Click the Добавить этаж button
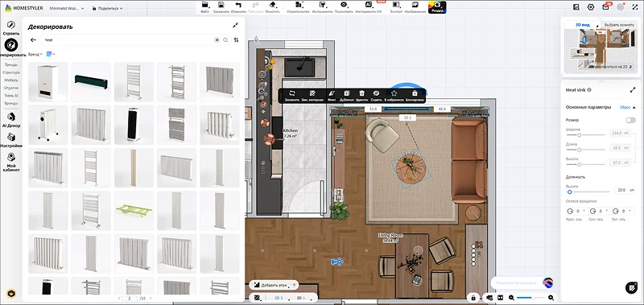 [x=273, y=284]
